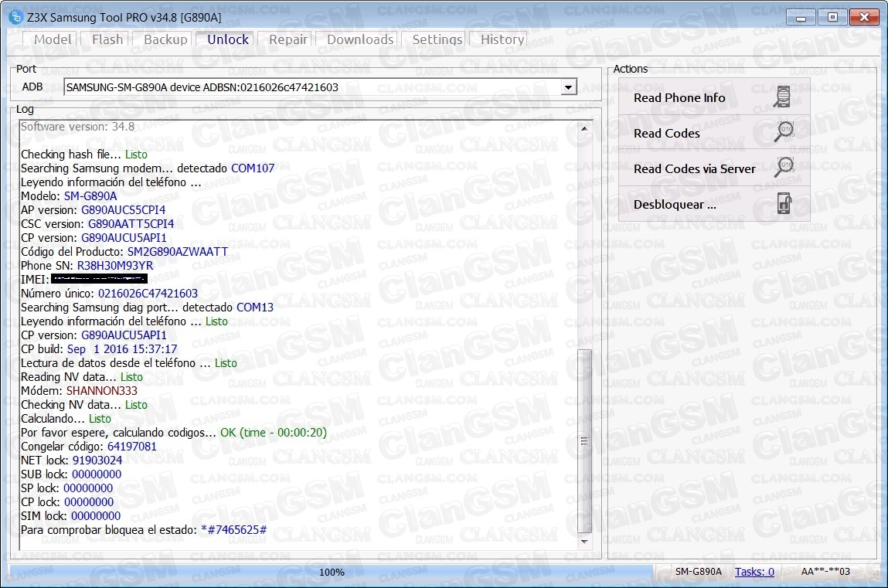The height and width of the screenshot is (588, 888).
Task: Click the Congelar código value 64197081
Action: (x=132, y=447)
